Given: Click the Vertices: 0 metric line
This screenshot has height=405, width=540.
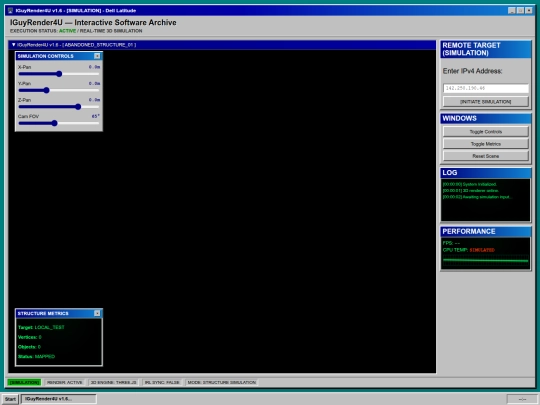Looking at the screenshot, I should click(x=30, y=337).
